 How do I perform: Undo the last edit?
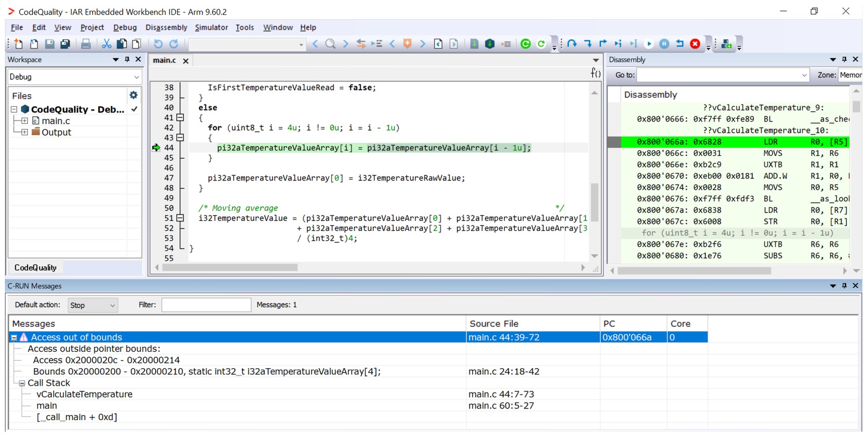(158, 43)
